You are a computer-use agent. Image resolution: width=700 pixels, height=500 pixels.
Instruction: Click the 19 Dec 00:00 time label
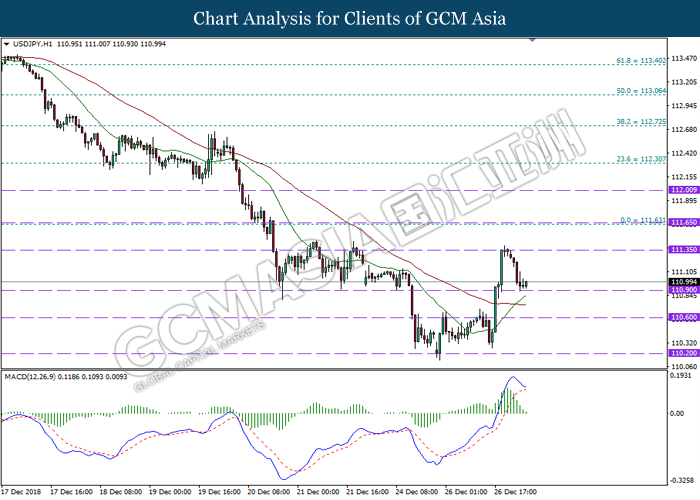pyautogui.click(x=170, y=492)
